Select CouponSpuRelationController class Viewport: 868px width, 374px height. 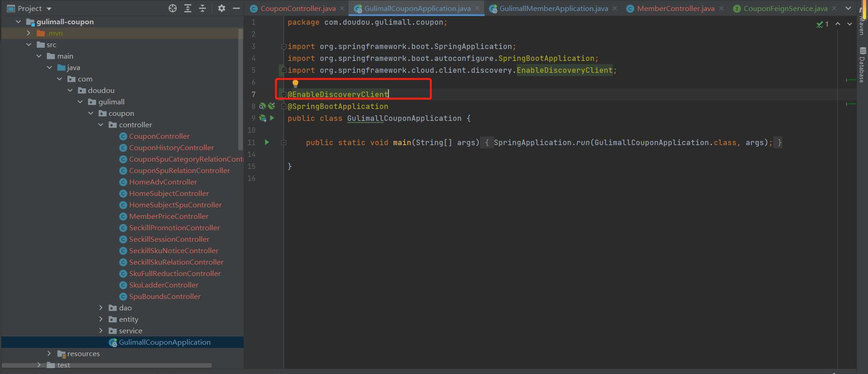(179, 170)
